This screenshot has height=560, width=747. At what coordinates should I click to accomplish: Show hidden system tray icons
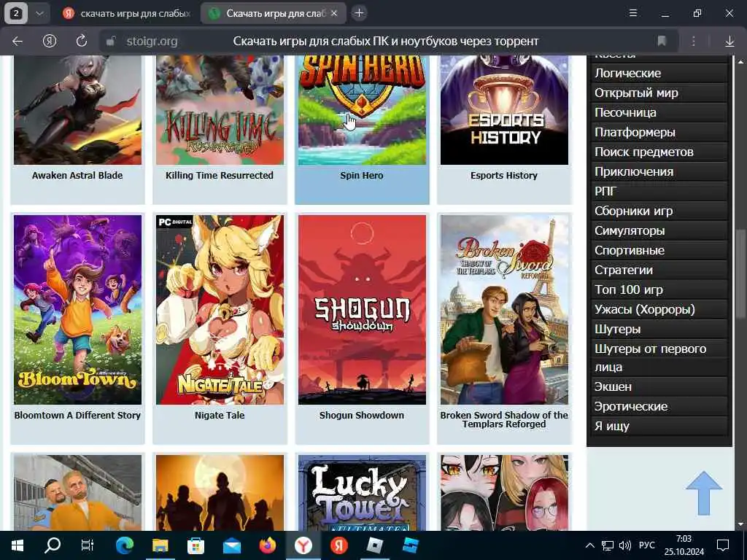click(x=589, y=545)
